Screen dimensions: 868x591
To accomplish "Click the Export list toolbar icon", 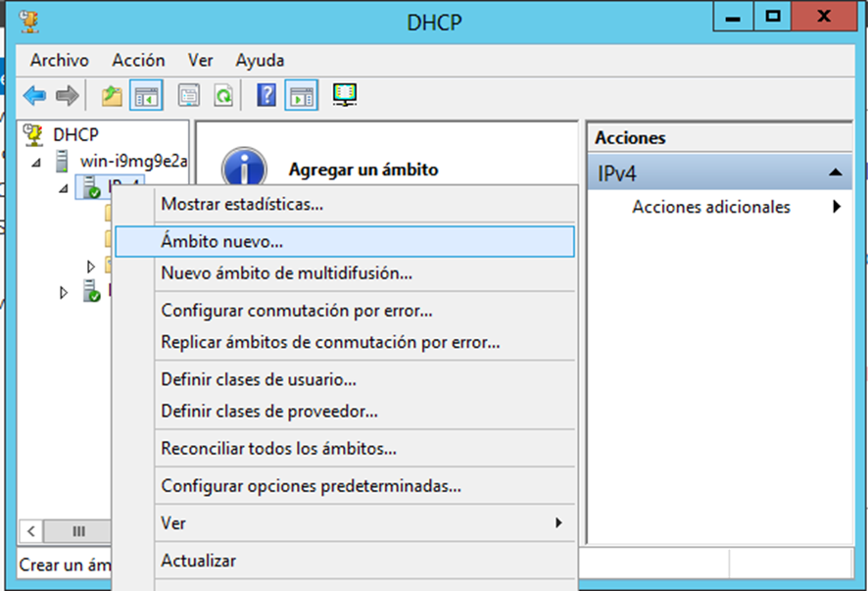I will 189,95.
